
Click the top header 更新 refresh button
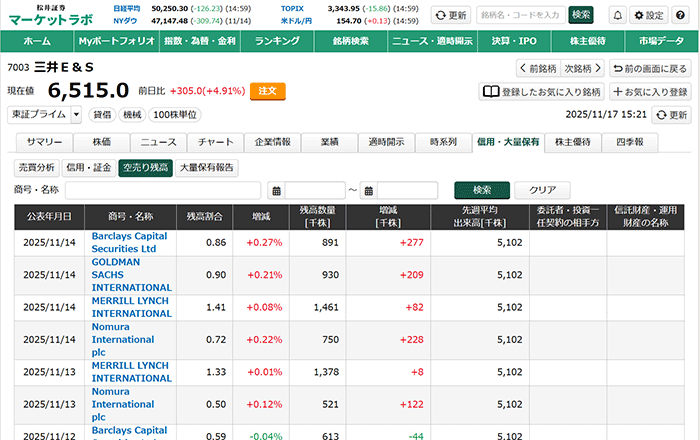click(x=450, y=15)
